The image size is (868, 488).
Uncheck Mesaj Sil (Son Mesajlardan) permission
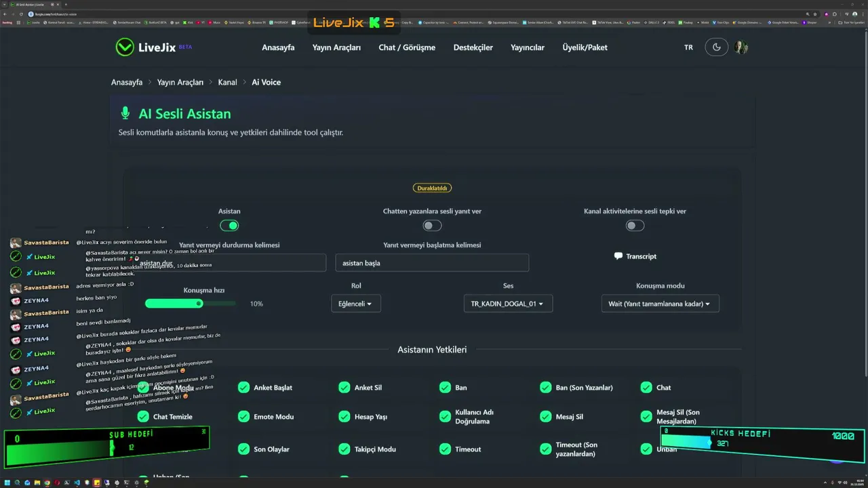click(x=646, y=417)
